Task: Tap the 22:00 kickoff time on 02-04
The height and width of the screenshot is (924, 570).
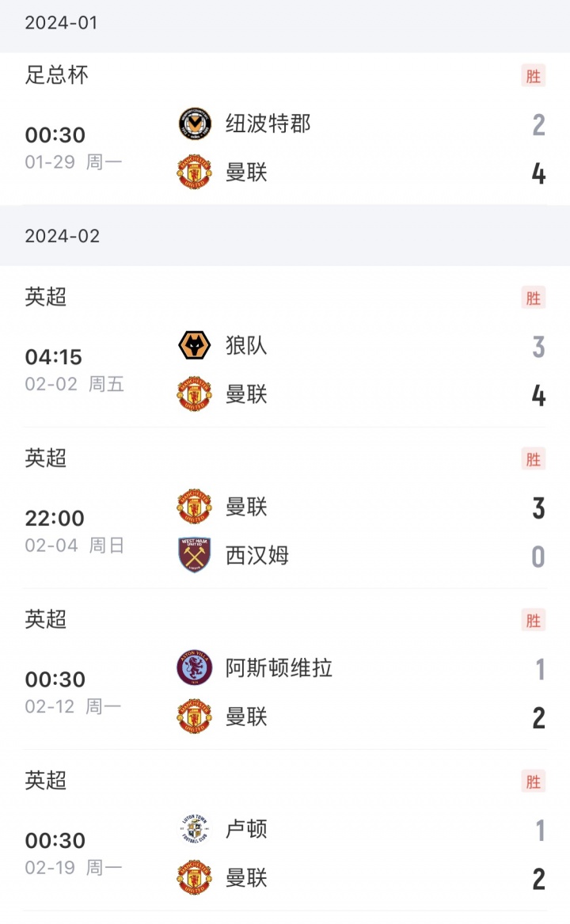Action: click(x=55, y=519)
